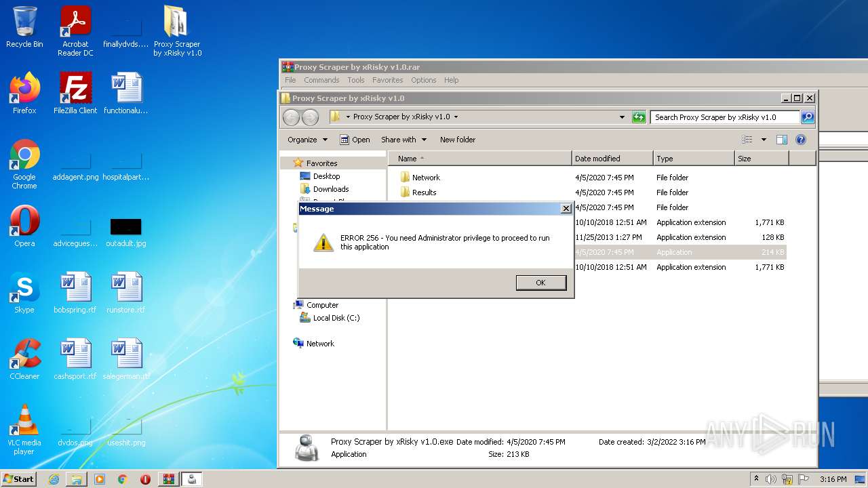
Task: Open the Start menu
Action: [18, 479]
